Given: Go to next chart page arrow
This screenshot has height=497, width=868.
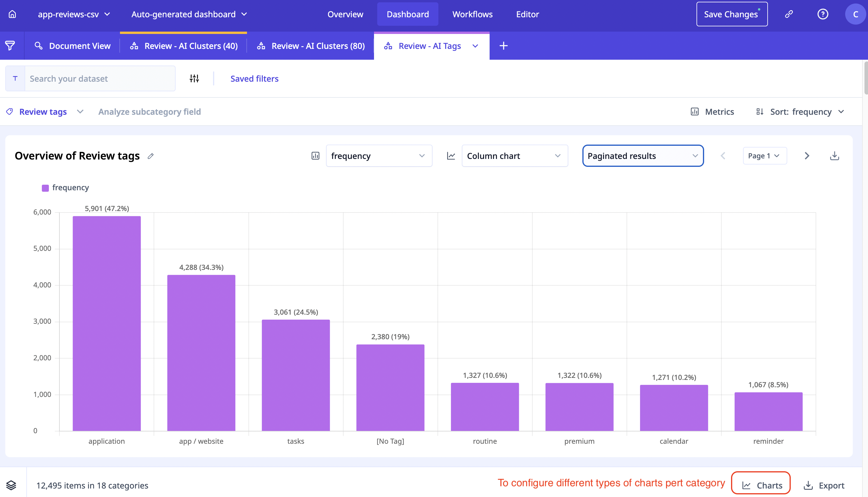Looking at the screenshot, I should click(x=807, y=156).
